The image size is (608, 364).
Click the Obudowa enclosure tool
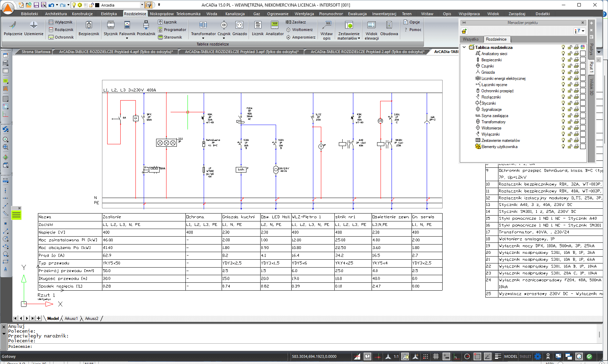[x=389, y=29]
